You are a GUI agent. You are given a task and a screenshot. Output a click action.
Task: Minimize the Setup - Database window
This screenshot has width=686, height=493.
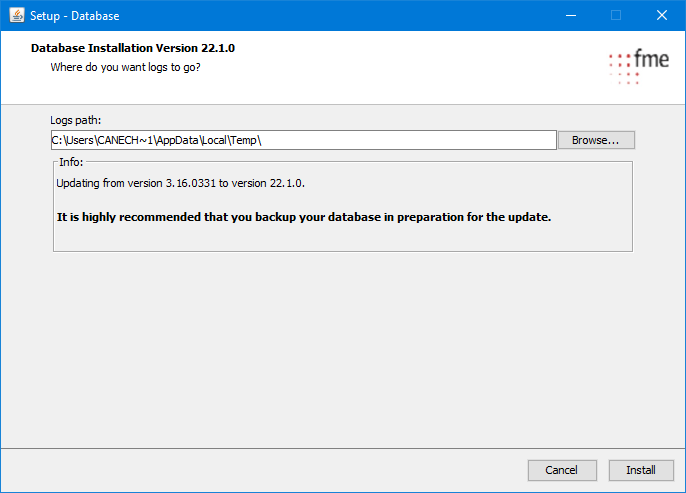click(x=570, y=15)
